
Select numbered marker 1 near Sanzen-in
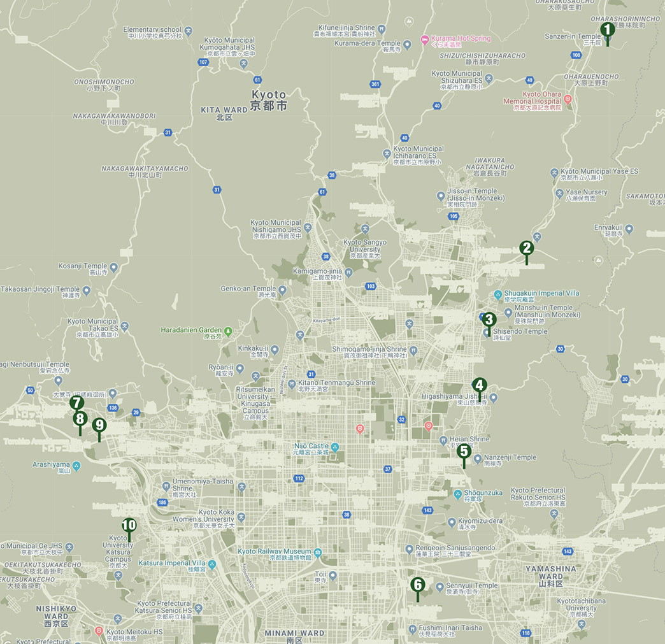[607, 30]
